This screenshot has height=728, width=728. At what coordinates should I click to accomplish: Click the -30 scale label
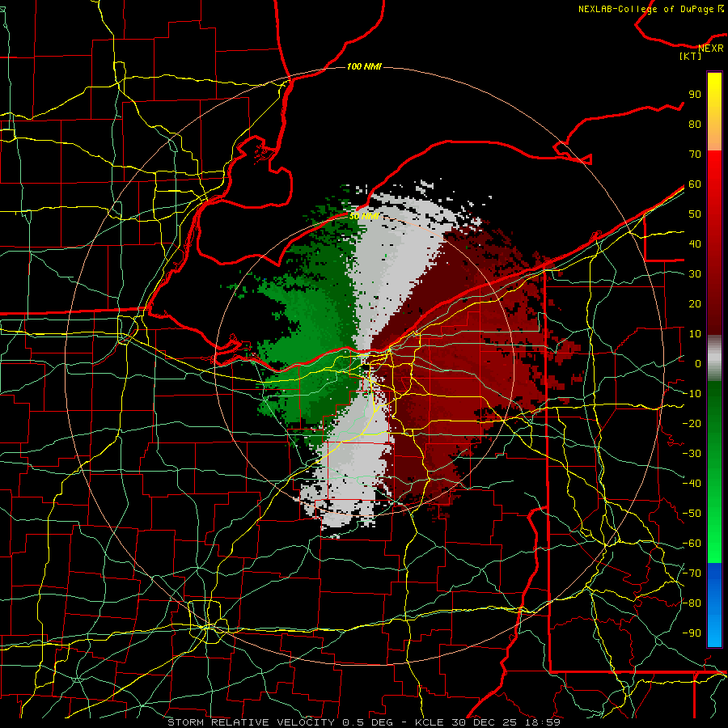(x=692, y=454)
